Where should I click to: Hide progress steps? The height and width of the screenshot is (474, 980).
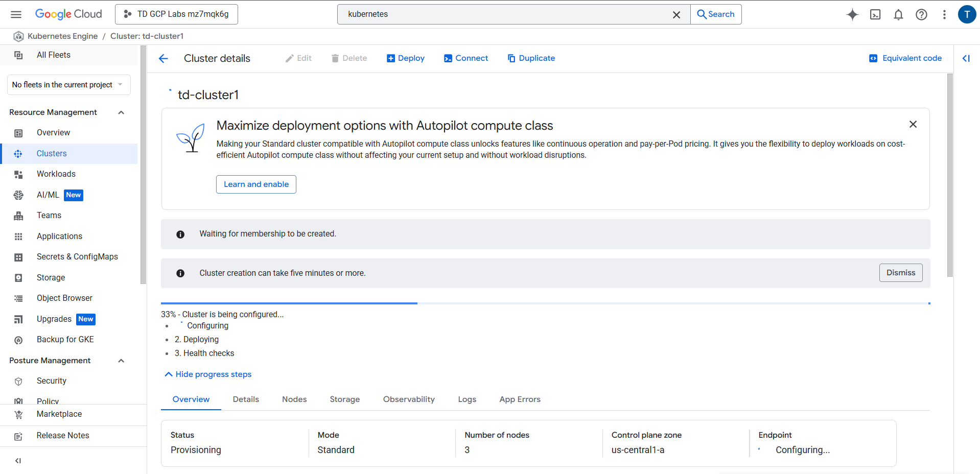208,374
